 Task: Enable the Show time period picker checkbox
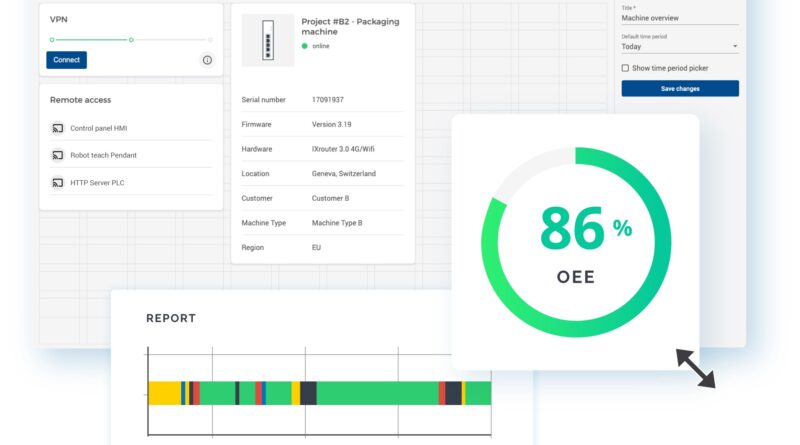point(626,68)
